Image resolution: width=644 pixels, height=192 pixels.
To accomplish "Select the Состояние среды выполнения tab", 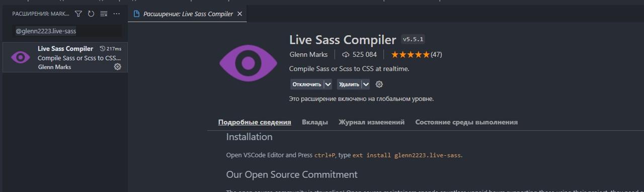I will pos(466,122).
